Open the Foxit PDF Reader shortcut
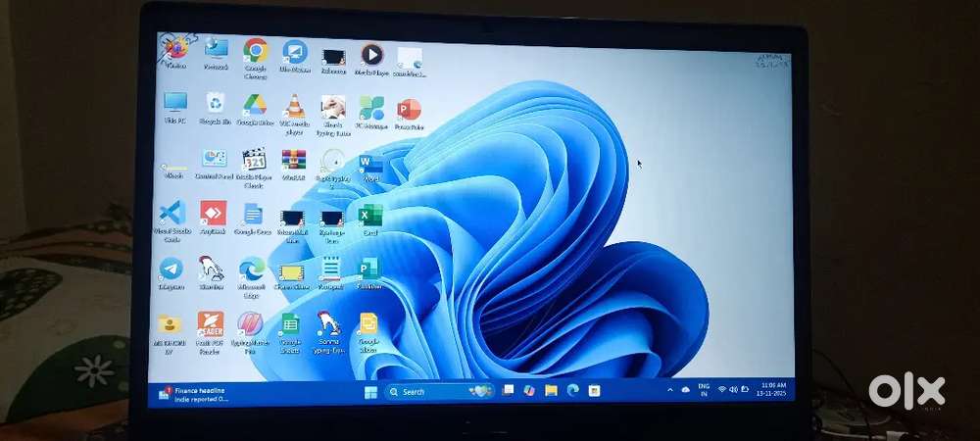The image size is (980, 441). (x=210, y=333)
